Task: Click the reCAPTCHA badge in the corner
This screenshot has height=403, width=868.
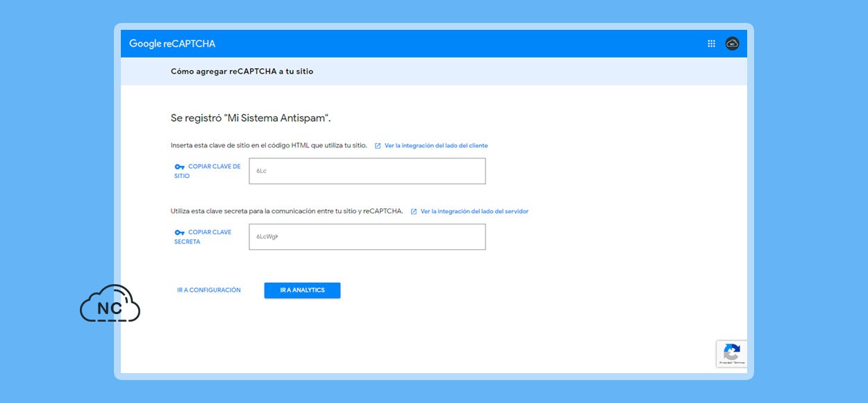Action: coord(732,354)
